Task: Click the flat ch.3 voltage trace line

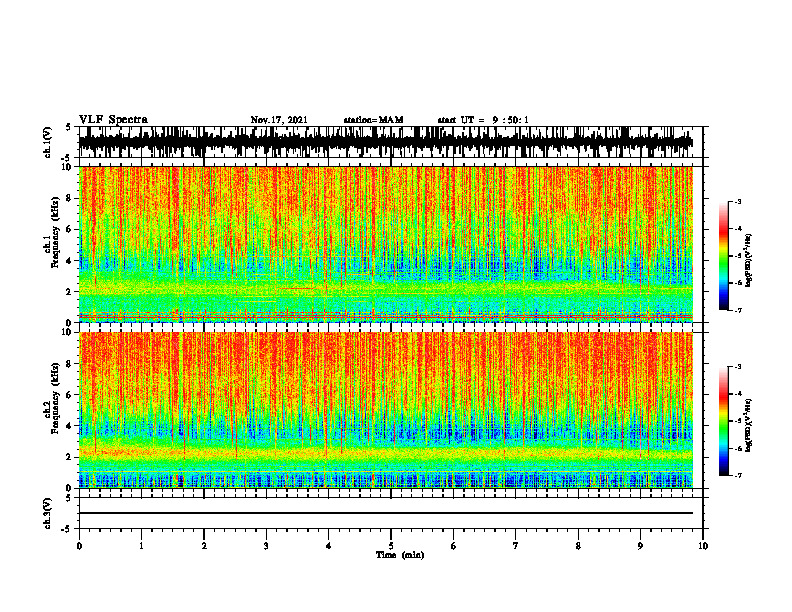Action: (x=386, y=513)
